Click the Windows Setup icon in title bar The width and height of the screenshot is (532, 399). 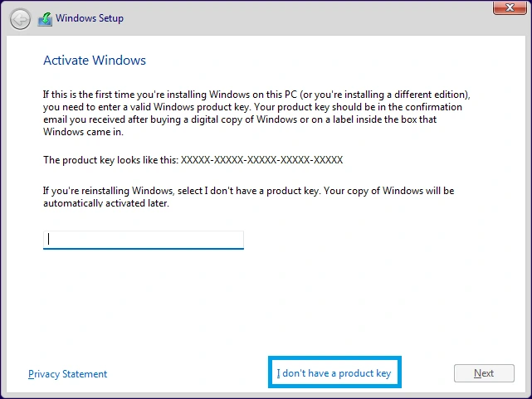point(45,18)
